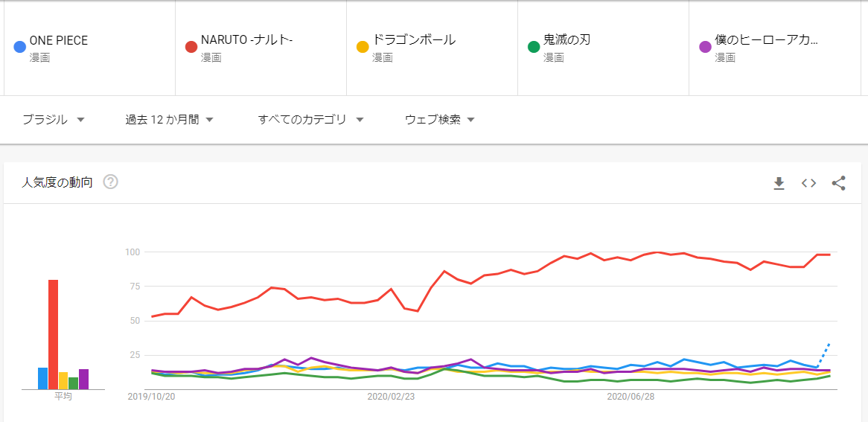Click the red NARUTO average bar
868x422 pixels.
tap(53, 334)
